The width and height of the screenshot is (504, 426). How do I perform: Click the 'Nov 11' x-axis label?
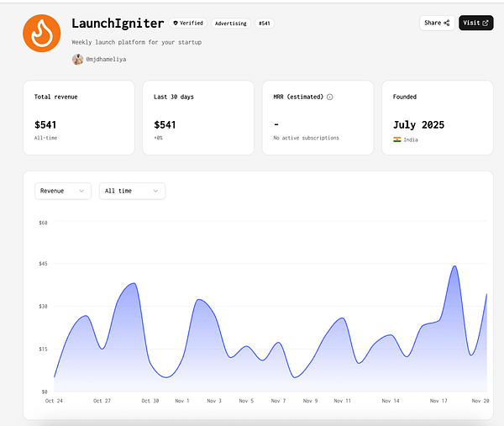pyautogui.click(x=343, y=401)
